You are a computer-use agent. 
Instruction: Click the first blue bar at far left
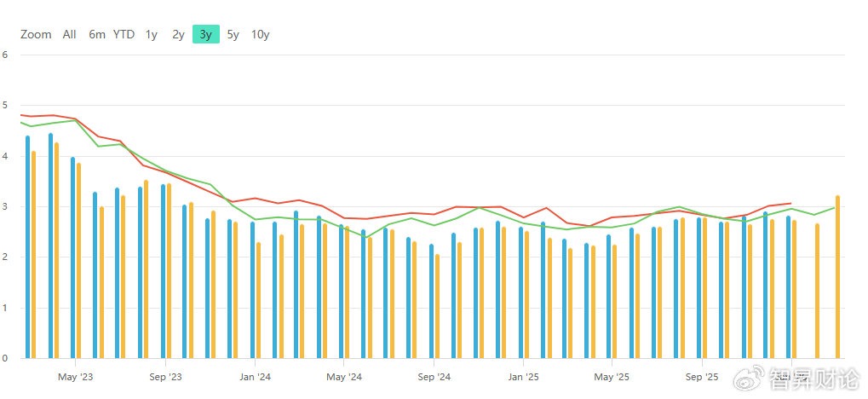(28, 247)
